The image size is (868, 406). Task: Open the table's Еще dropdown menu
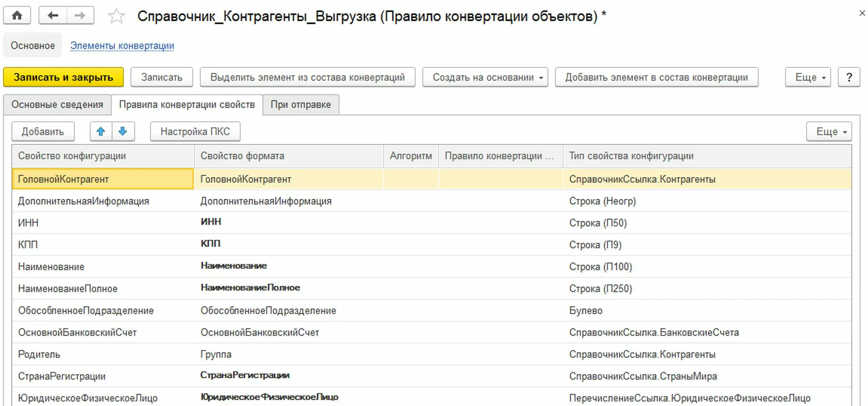[x=829, y=132]
